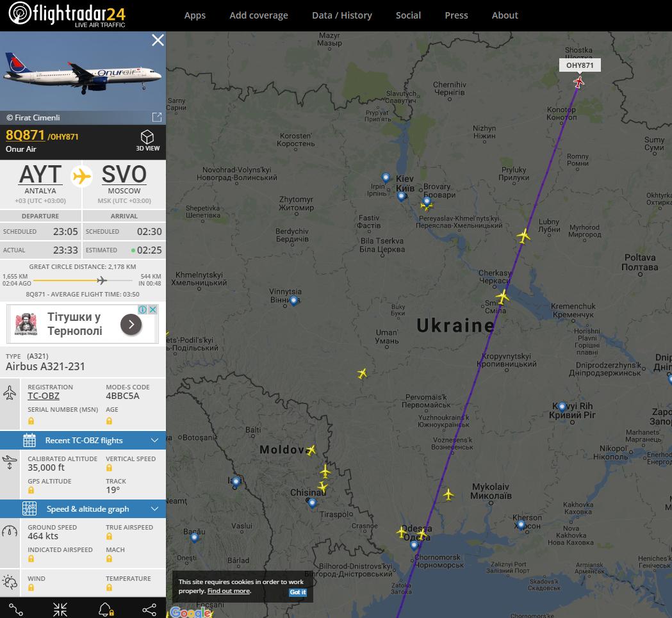Open Data / History menu
This screenshot has height=618, width=672.
[342, 15]
